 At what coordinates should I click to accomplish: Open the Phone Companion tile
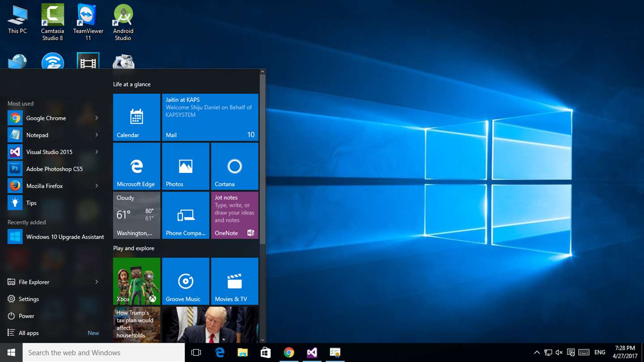tap(186, 215)
